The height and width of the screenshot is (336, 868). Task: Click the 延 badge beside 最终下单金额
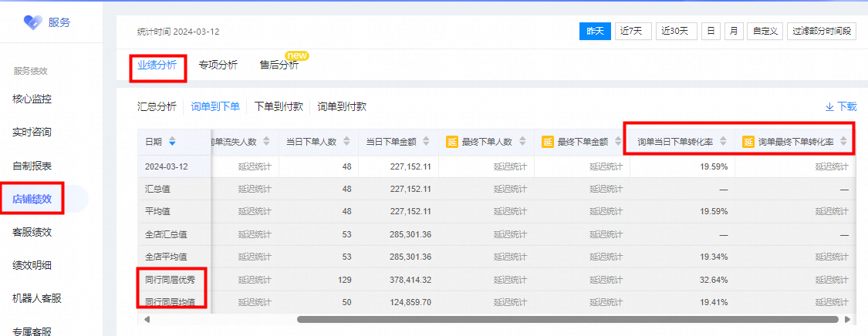(x=548, y=142)
